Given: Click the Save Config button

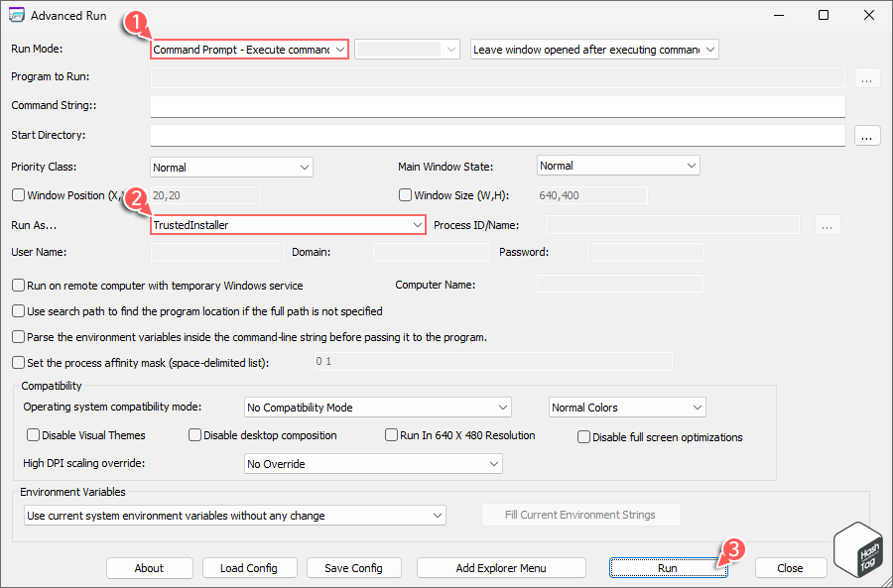Looking at the screenshot, I should tap(353, 568).
